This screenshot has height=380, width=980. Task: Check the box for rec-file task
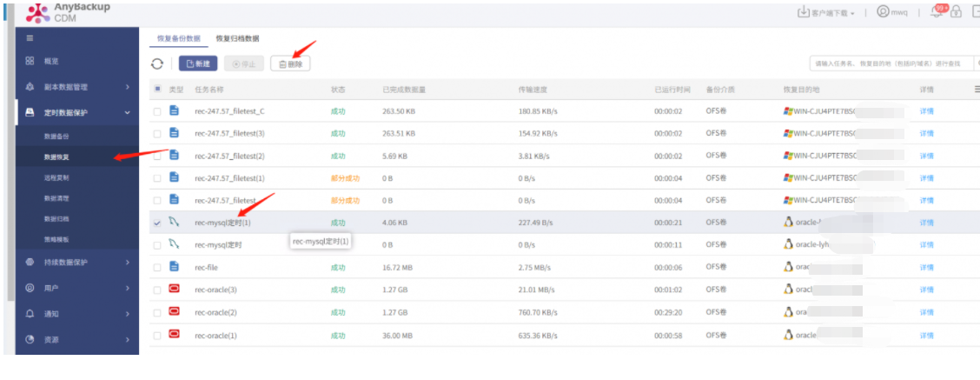157,268
